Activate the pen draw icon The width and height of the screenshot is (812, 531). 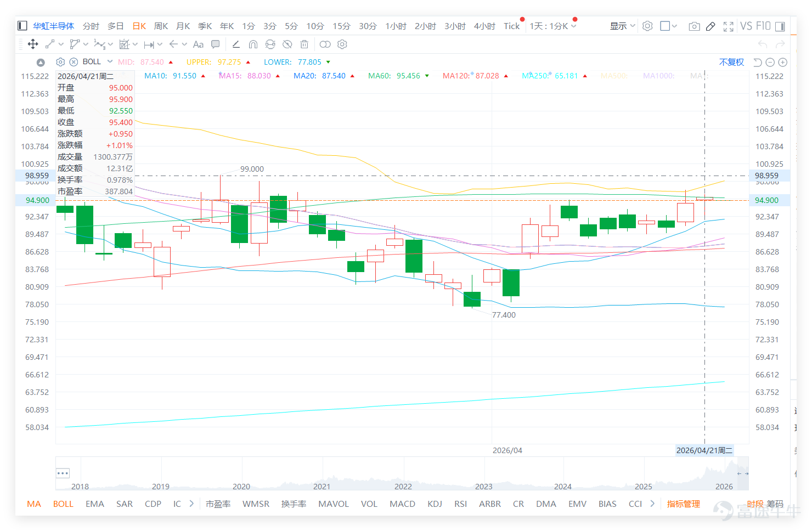coord(710,26)
